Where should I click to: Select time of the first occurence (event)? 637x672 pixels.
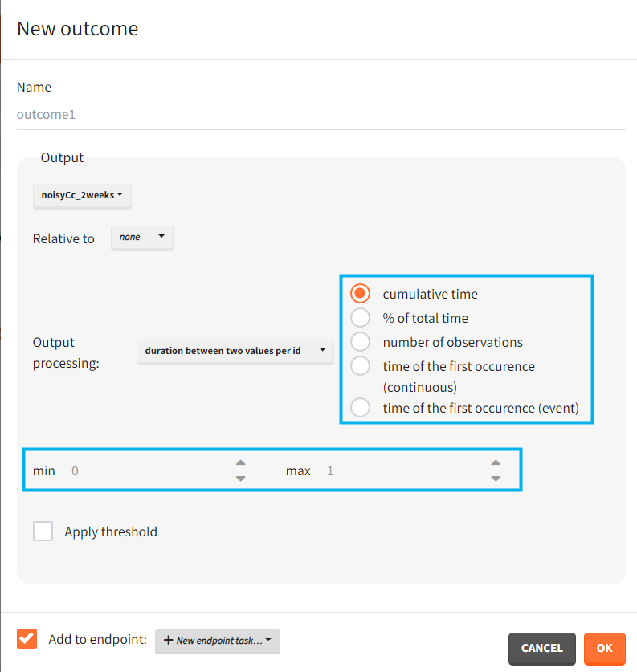pyautogui.click(x=361, y=408)
